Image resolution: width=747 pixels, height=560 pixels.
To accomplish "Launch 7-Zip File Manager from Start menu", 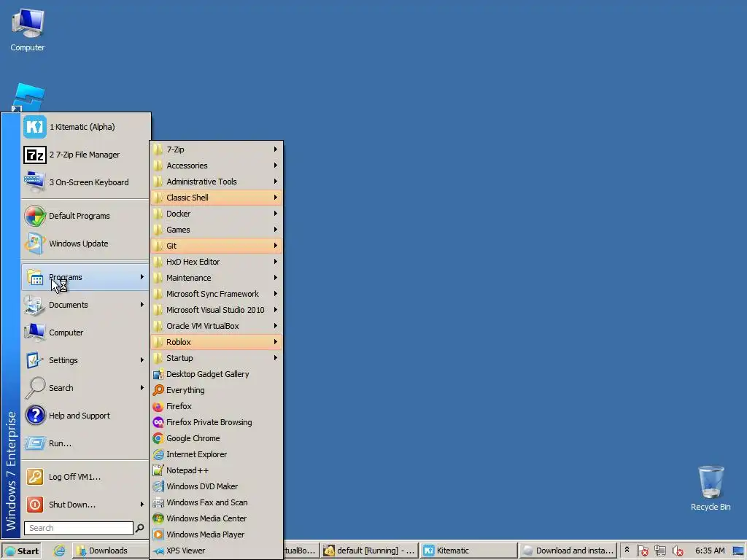I will 85,155.
